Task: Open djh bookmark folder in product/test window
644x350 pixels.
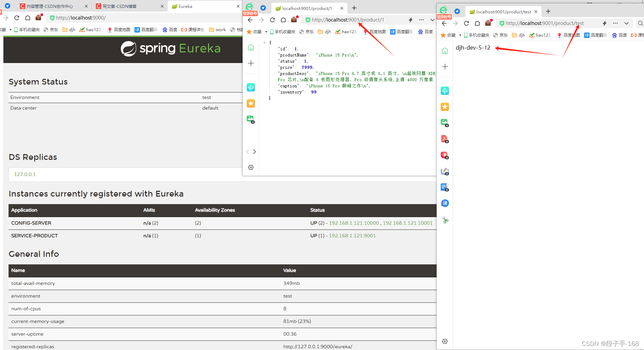Action: tap(518, 35)
